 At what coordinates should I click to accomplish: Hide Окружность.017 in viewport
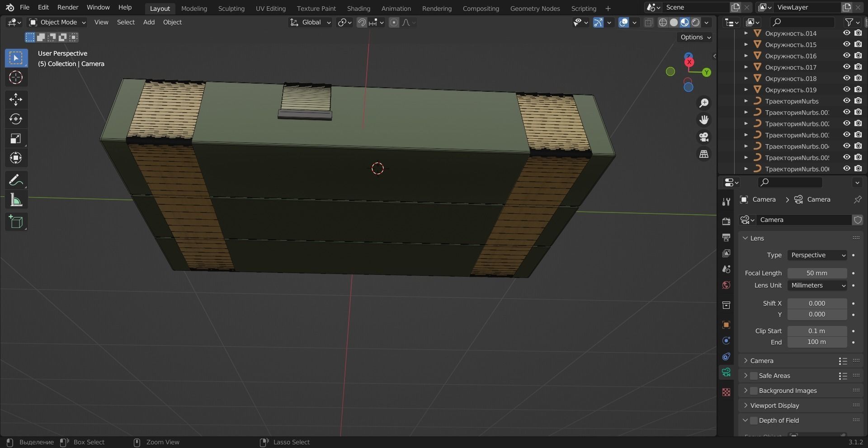click(x=847, y=67)
